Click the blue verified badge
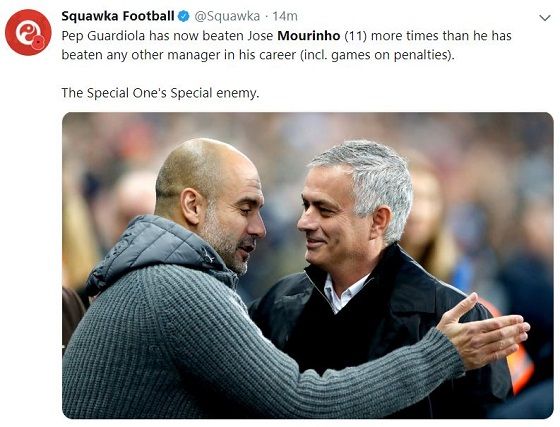Image resolution: width=560 pixels, height=427 pixels. coord(184,16)
